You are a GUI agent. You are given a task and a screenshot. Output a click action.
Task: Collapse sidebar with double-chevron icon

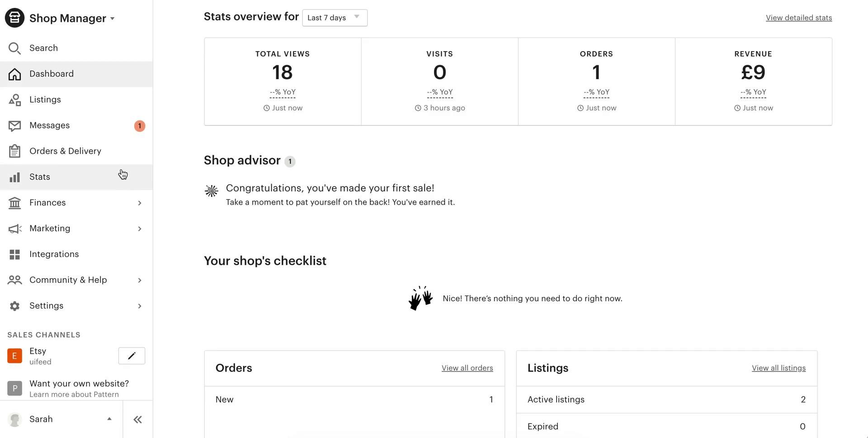[x=138, y=420]
